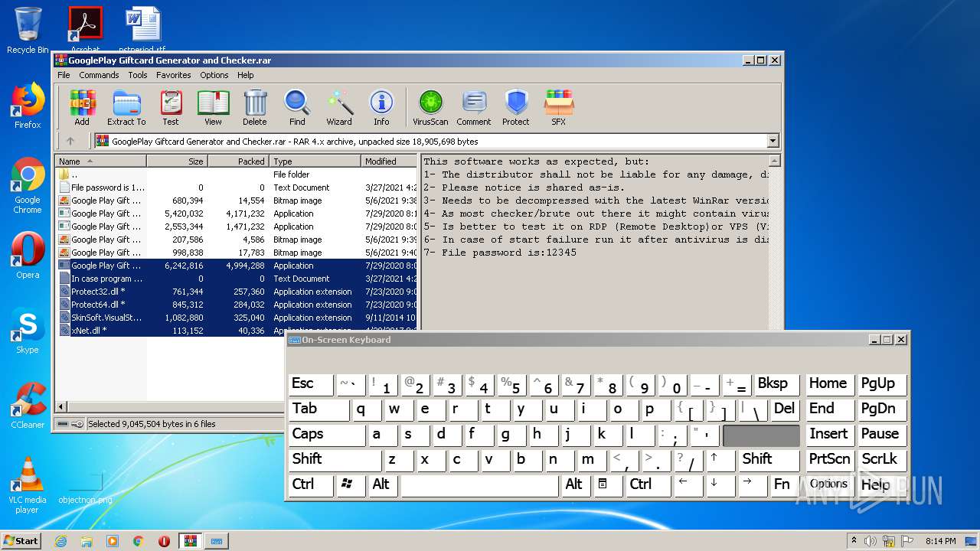This screenshot has width=980, height=551.
Task: Open the CCleaner desktop shortcut
Action: [x=28, y=406]
